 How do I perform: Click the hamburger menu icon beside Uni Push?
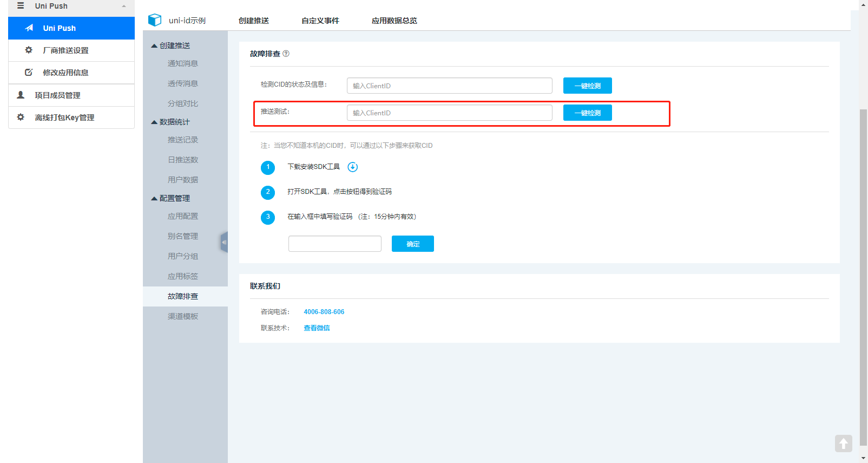tap(21, 6)
